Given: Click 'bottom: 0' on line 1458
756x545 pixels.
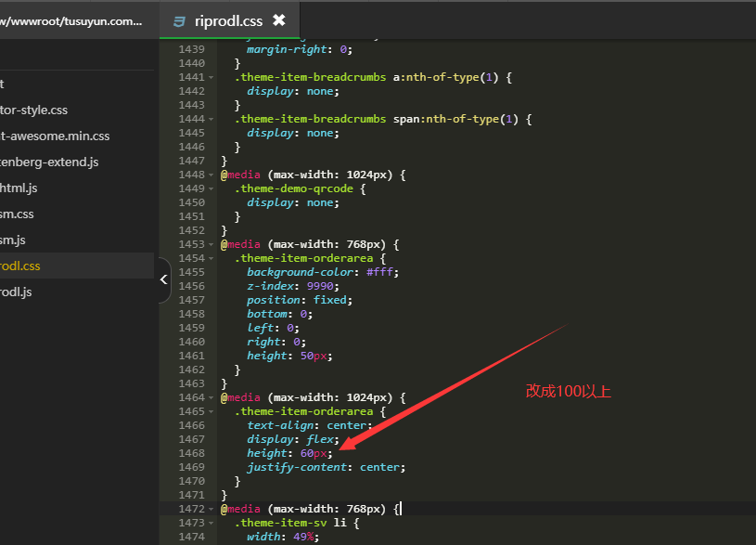Looking at the screenshot, I should coord(279,314).
